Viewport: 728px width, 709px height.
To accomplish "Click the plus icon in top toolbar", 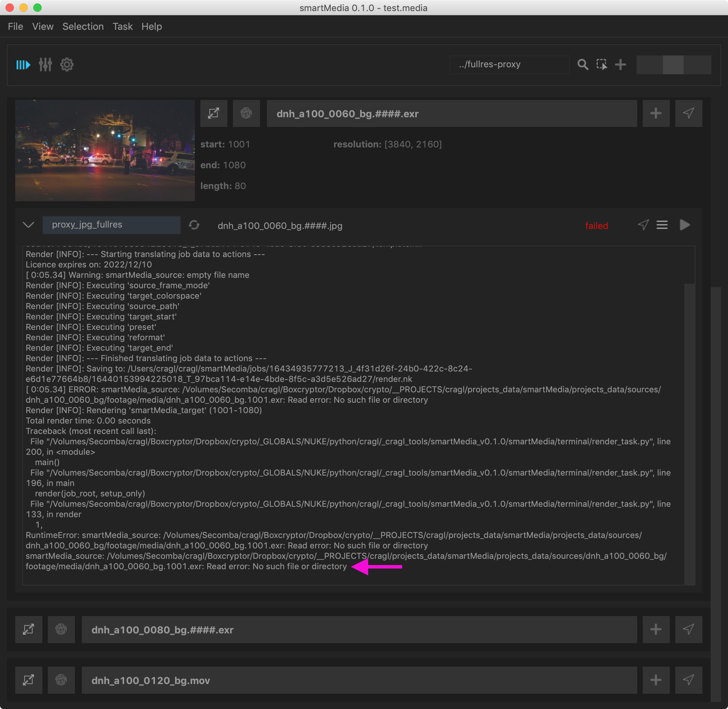I will [x=621, y=65].
